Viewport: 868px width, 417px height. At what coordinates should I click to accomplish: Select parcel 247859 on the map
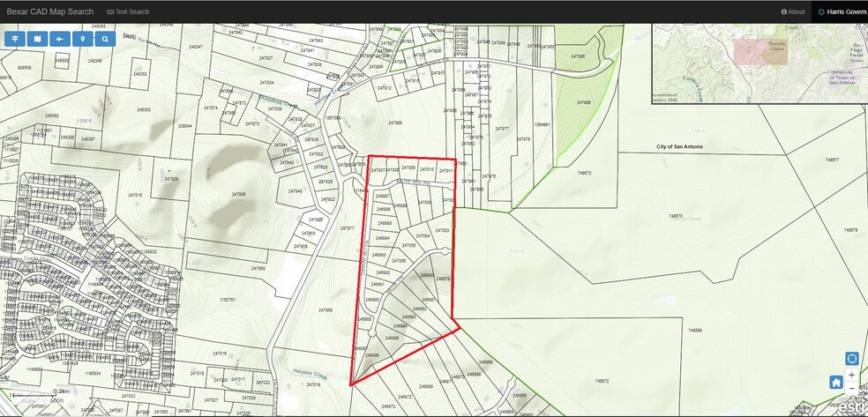coord(325,310)
